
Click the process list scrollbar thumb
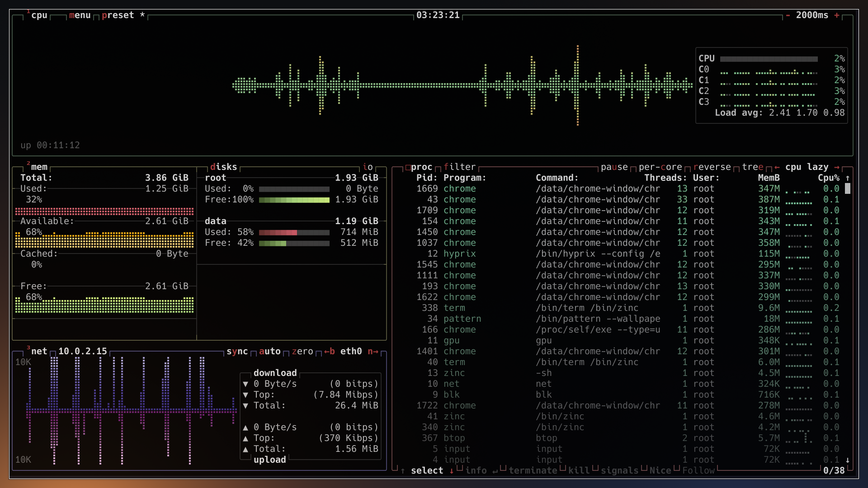848,188
